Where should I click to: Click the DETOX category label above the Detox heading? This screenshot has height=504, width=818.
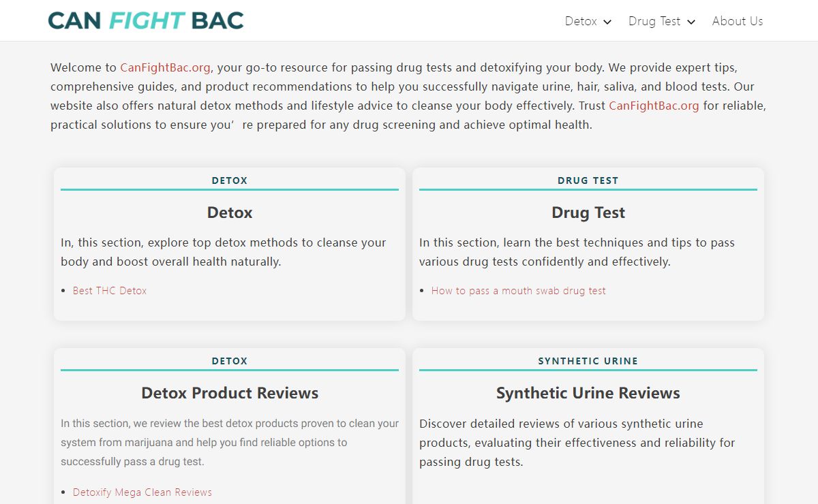click(x=230, y=180)
